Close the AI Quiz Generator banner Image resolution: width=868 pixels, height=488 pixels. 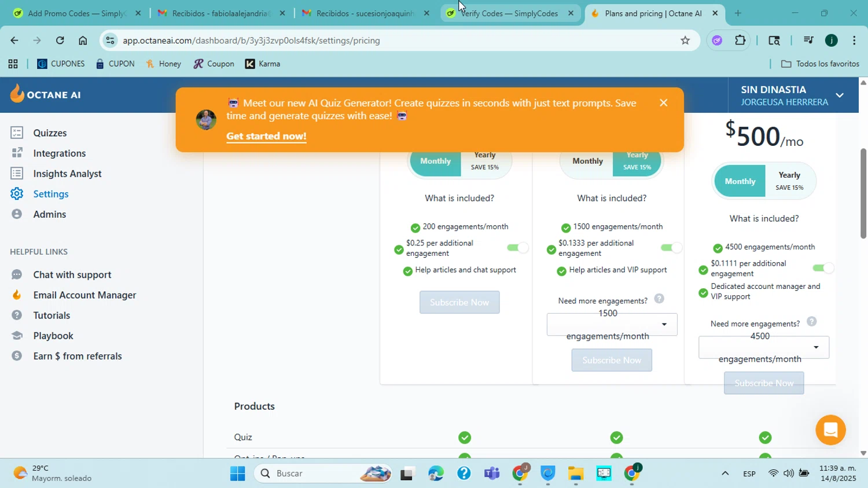(663, 103)
